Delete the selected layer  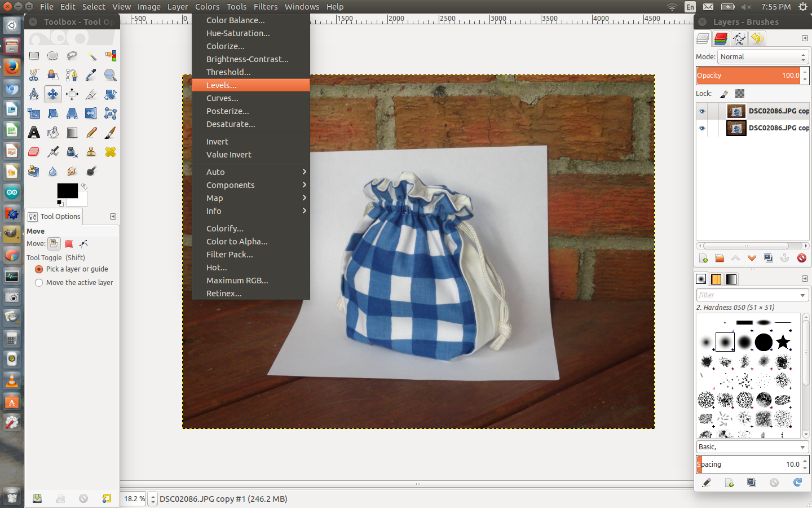(x=802, y=259)
